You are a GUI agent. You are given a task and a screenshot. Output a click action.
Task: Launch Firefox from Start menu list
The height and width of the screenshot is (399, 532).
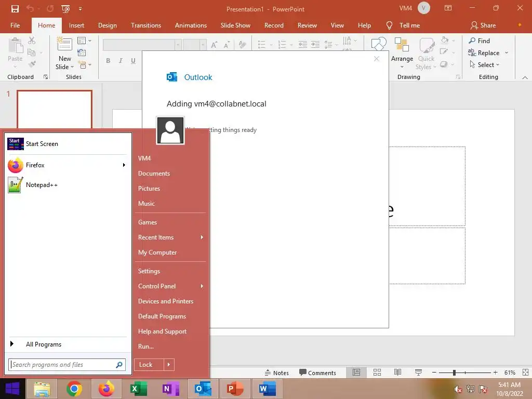(x=68, y=165)
